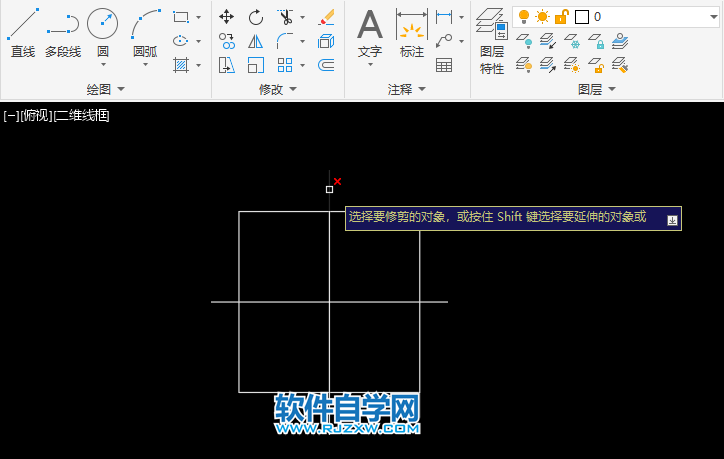This screenshot has height=459, width=724.
Task: Select the rectangle draw tool
Action: click(x=181, y=17)
